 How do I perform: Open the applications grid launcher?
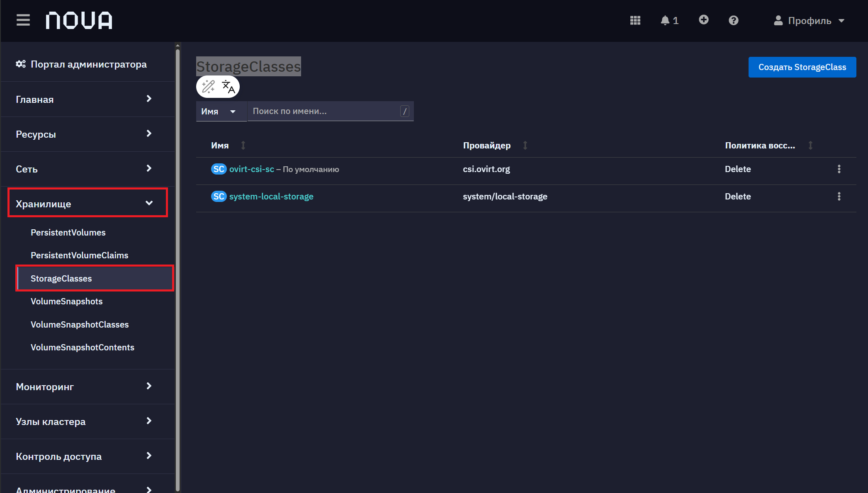click(635, 20)
